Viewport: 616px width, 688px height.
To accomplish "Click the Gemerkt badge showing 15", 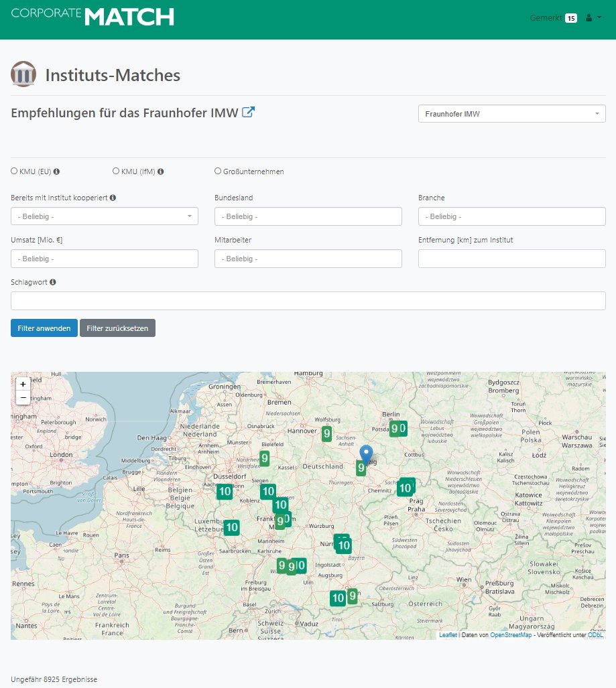I will coord(571,18).
